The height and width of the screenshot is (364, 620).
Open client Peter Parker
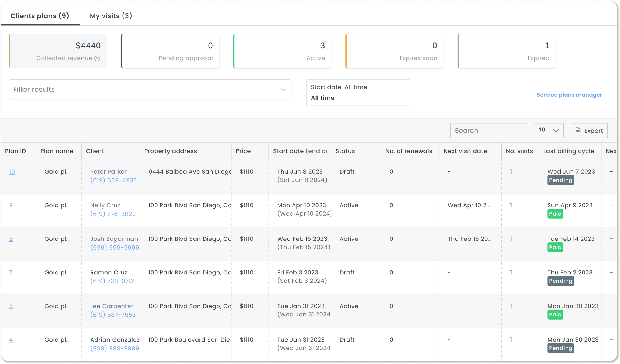click(x=108, y=172)
